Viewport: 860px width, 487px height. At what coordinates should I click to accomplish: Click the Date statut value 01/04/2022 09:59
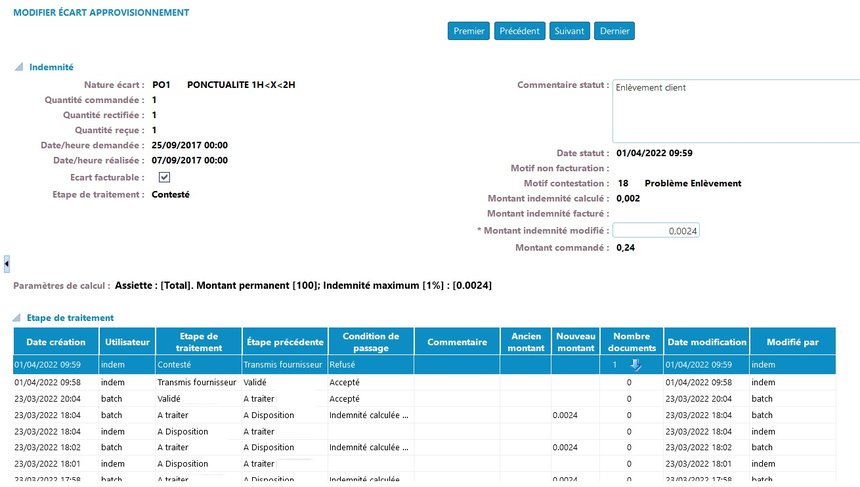pyautogui.click(x=654, y=153)
